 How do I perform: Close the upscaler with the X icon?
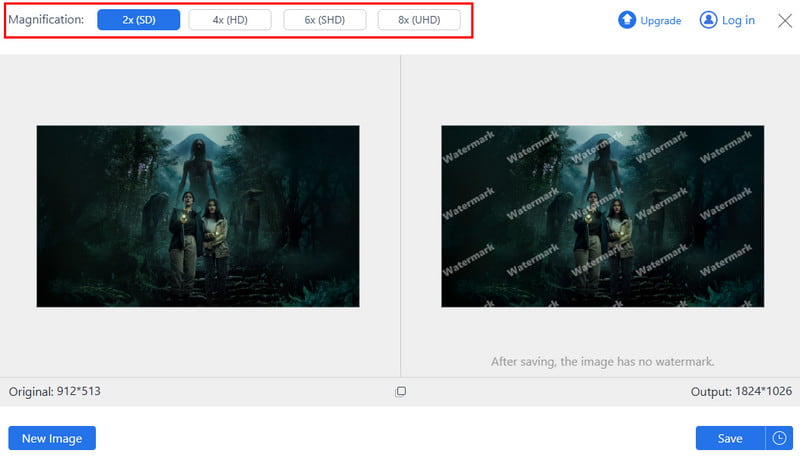785,20
